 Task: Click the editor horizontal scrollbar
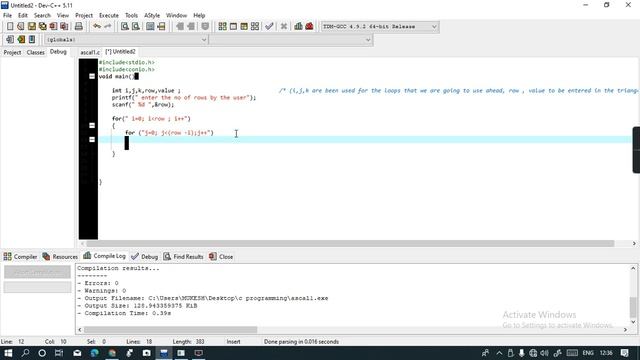[x=350, y=244]
